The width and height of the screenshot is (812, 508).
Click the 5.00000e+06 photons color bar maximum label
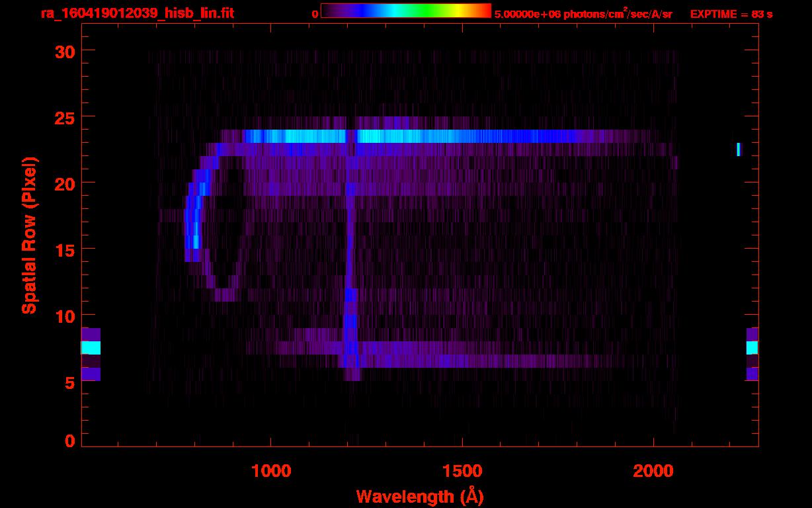583,14
